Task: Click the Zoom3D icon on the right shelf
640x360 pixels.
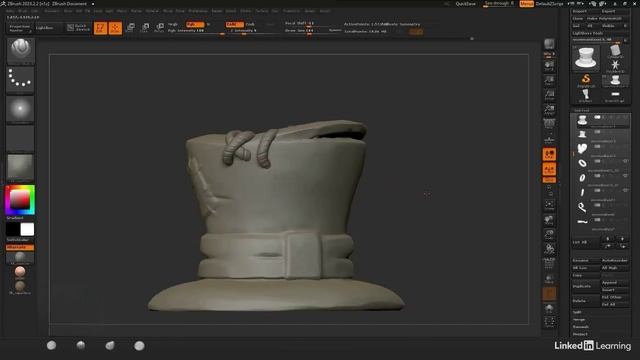Action: tap(549, 235)
